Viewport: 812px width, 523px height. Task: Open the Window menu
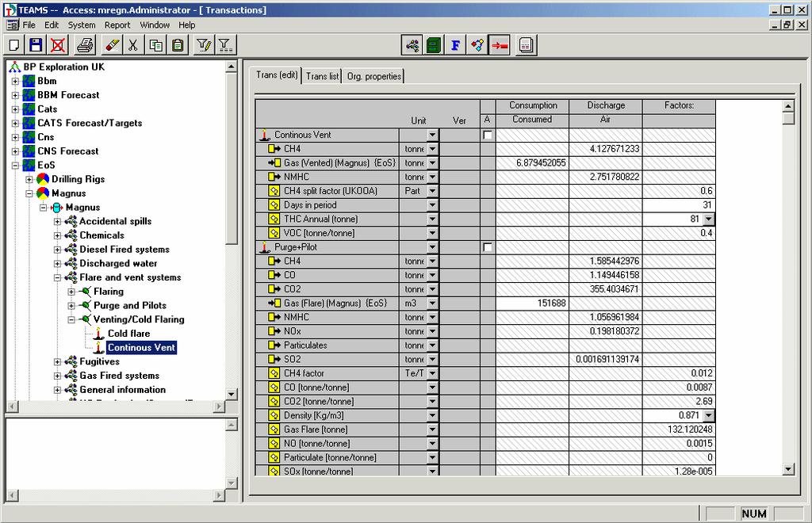[155, 25]
